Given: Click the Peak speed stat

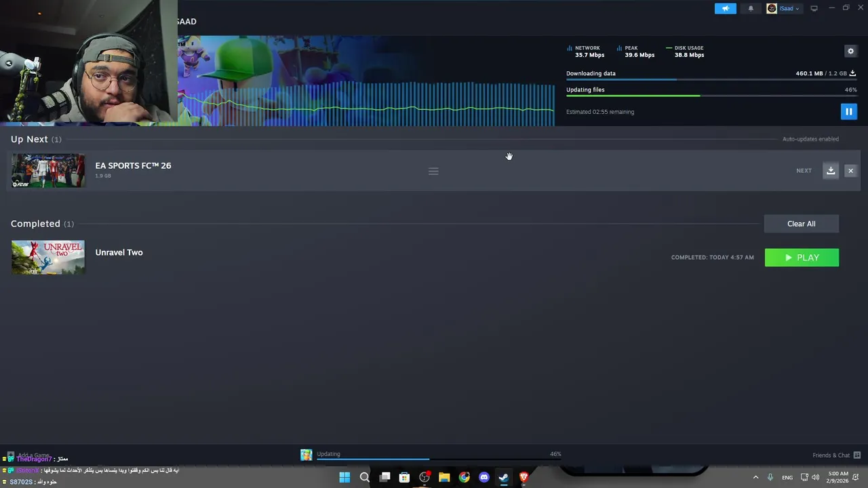Looking at the screenshot, I should tap(636, 52).
